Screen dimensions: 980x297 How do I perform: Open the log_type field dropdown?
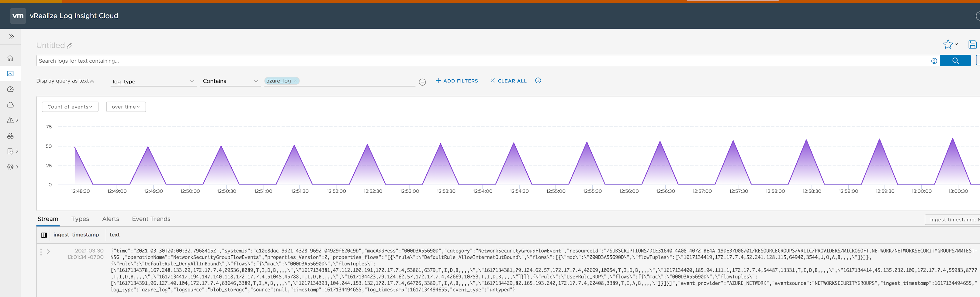[154, 81]
